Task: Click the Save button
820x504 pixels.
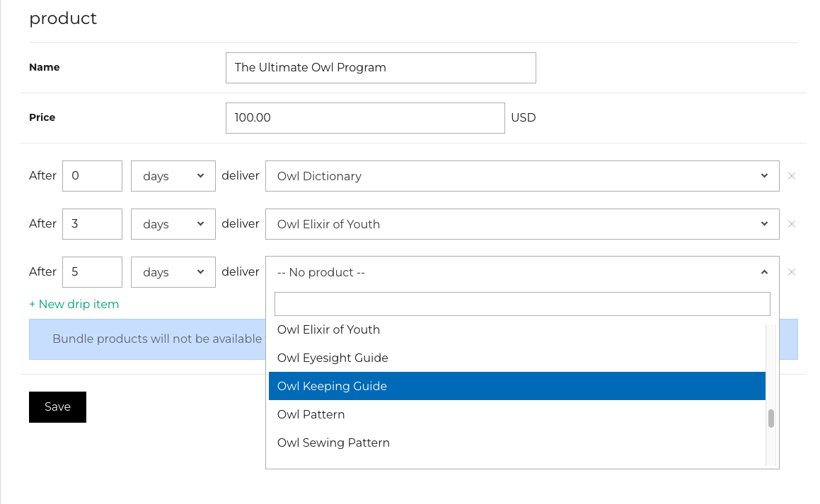Action: [x=57, y=407]
